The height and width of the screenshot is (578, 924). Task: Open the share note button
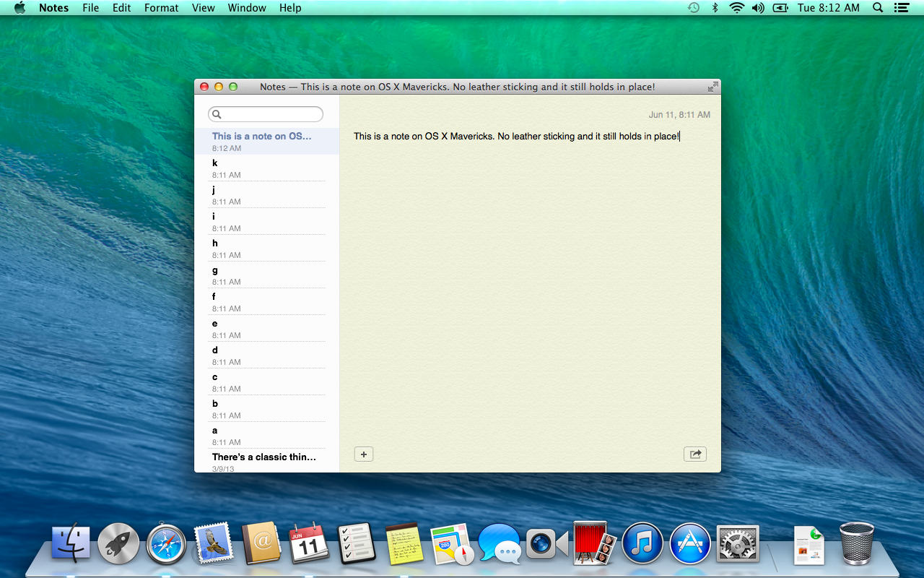(695, 454)
